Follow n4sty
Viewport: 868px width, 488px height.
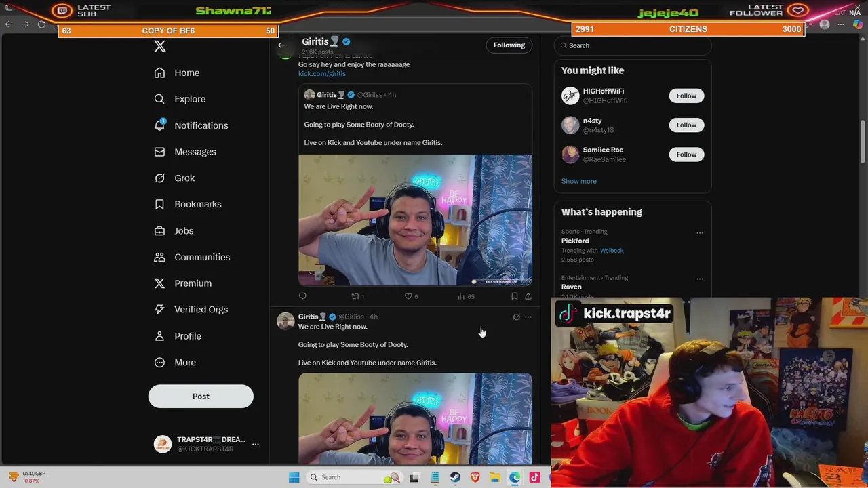686,125
